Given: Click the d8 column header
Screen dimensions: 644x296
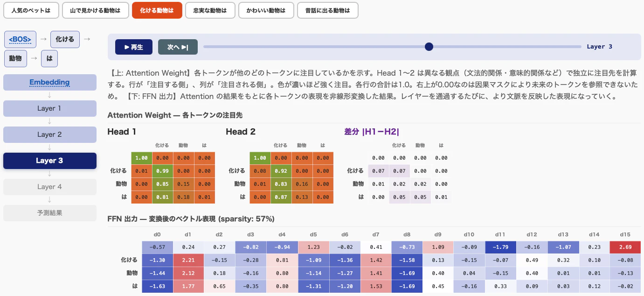Looking at the screenshot, I should 407,234.
